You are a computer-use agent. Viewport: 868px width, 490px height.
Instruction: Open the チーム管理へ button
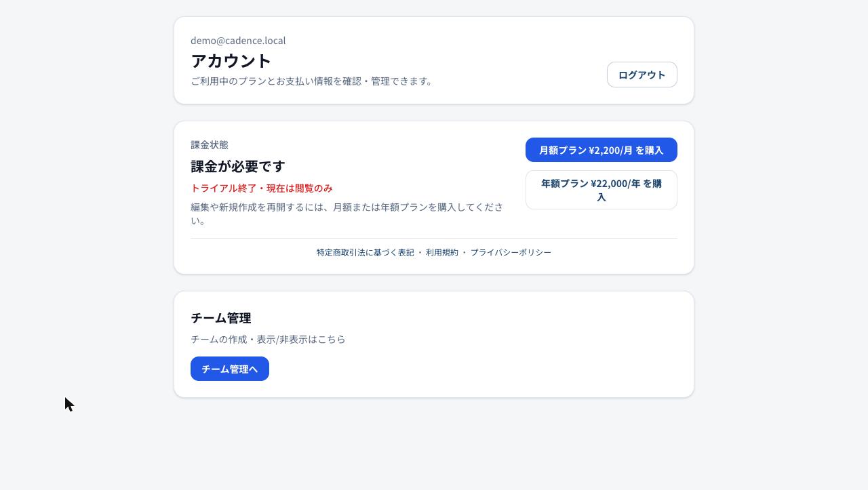click(229, 369)
